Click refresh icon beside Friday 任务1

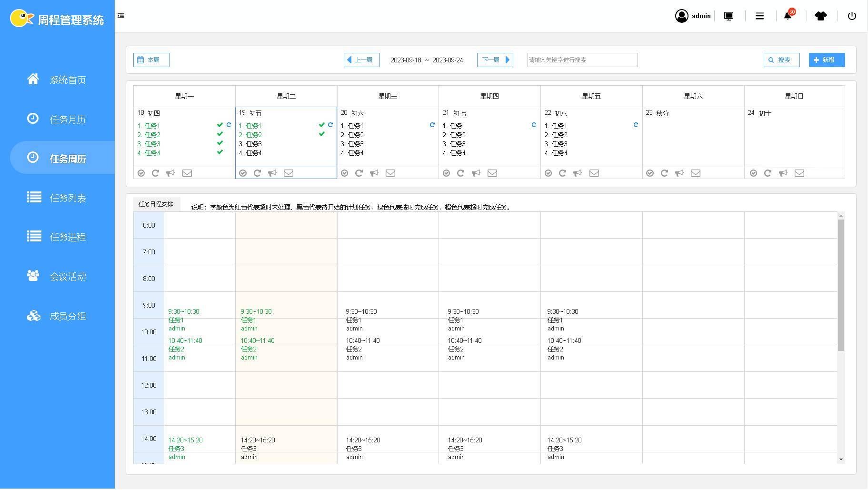coord(636,125)
